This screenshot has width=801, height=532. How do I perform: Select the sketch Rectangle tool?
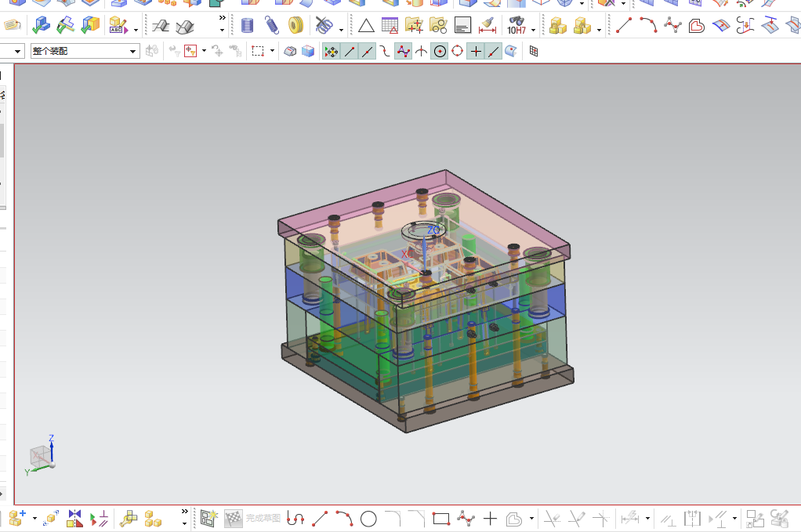point(440,519)
